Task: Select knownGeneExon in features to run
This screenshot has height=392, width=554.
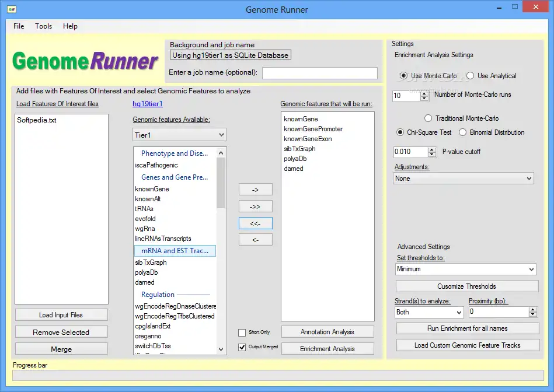Action: [x=308, y=139]
